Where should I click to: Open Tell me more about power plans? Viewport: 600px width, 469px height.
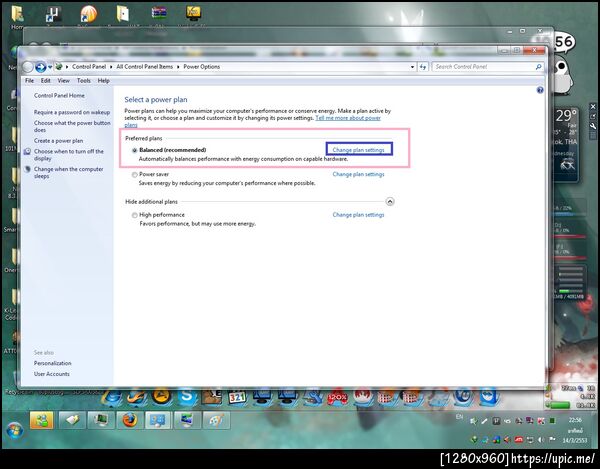click(348, 118)
